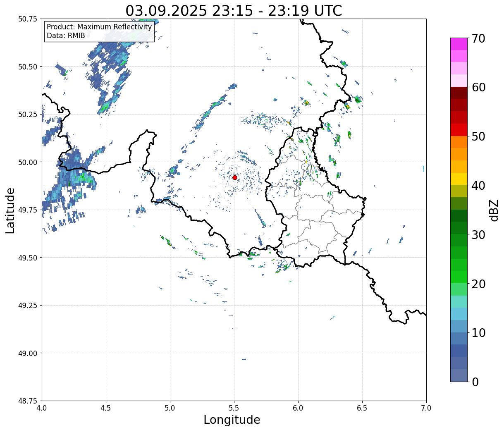Click 'Product: Maximum Reflectivity' text

point(99,27)
